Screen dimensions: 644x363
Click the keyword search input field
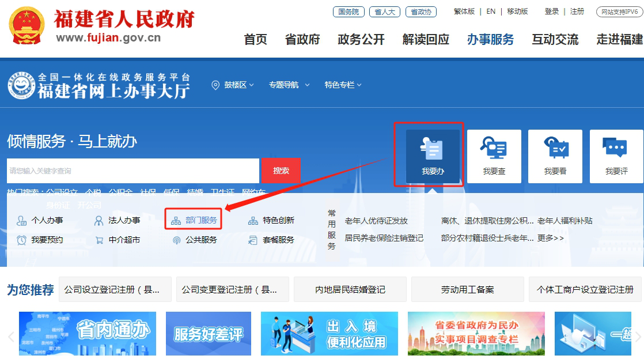132,171
